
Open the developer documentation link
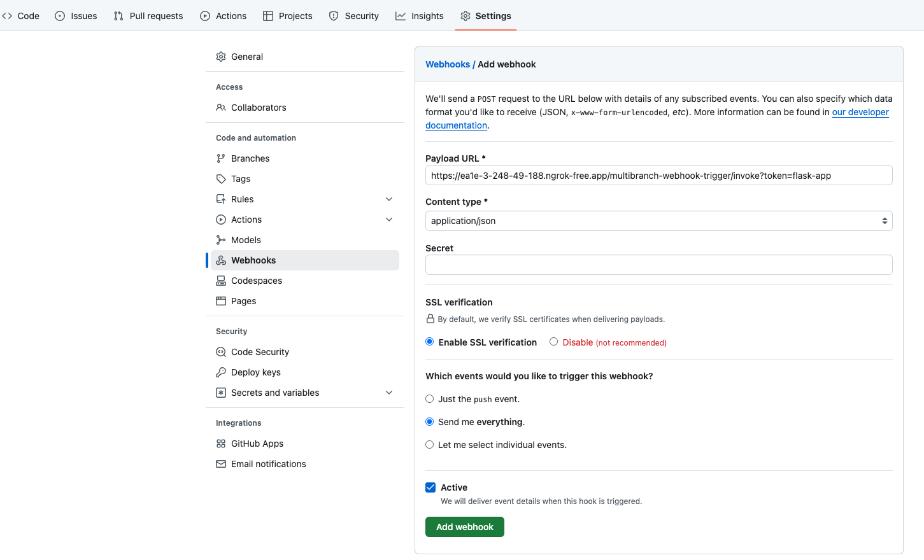(860, 112)
